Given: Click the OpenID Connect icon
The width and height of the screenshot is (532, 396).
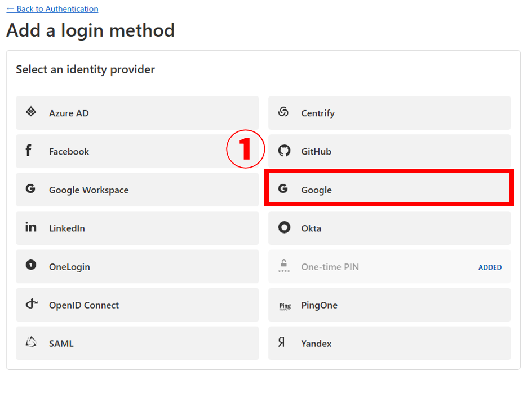Looking at the screenshot, I should click(32, 304).
